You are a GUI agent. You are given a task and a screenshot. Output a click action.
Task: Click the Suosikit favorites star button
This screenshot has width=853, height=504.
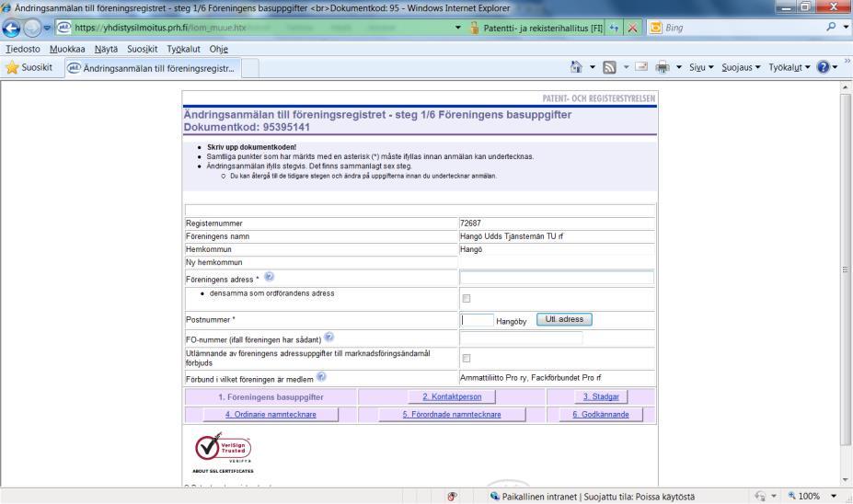tap(29, 67)
